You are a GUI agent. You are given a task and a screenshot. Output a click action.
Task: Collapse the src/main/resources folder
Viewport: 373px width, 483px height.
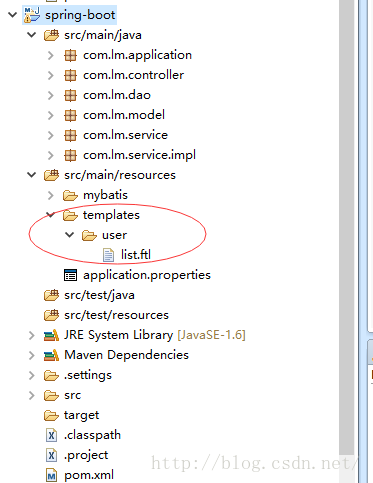[x=32, y=175]
